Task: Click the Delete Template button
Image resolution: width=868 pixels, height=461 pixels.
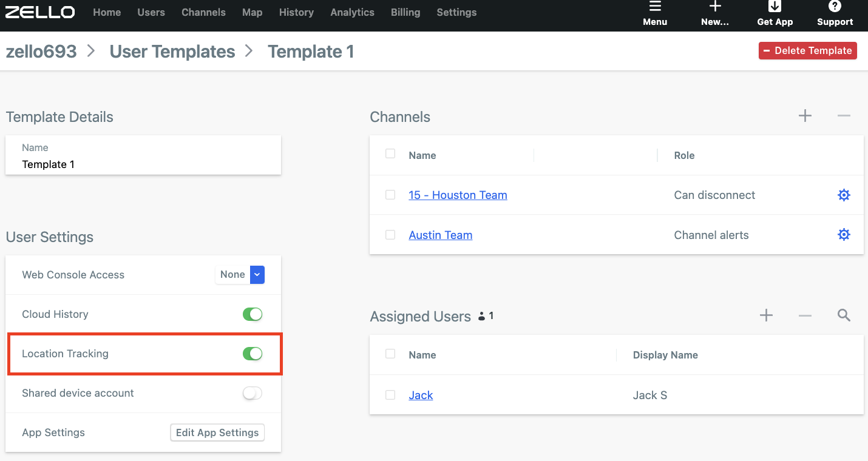Action: [808, 51]
